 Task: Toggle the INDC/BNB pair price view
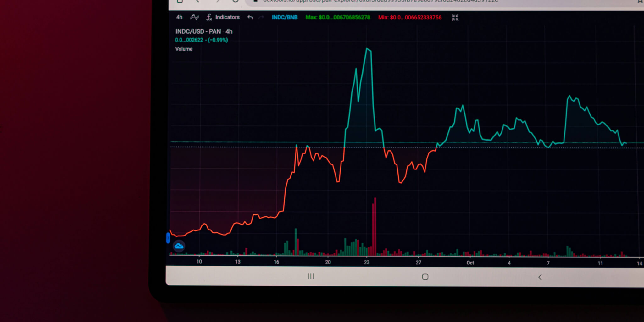pos(285,17)
